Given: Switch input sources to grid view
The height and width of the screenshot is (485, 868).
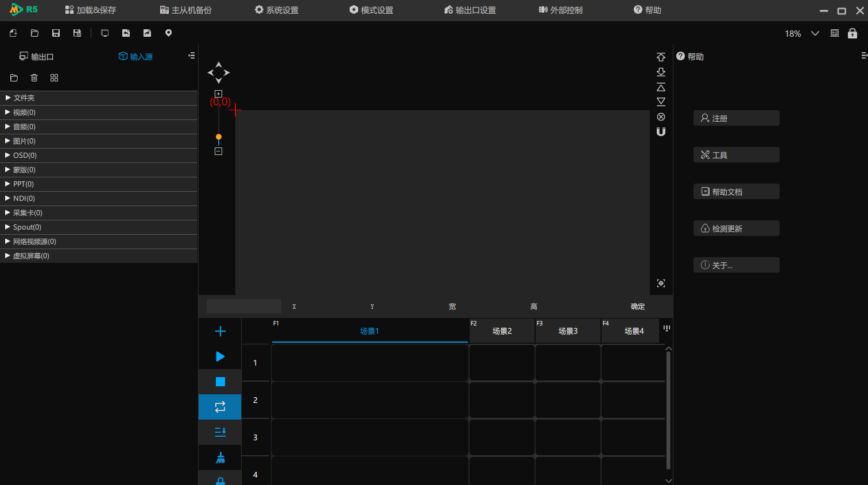Looking at the screenshot, I should point(54,78).
